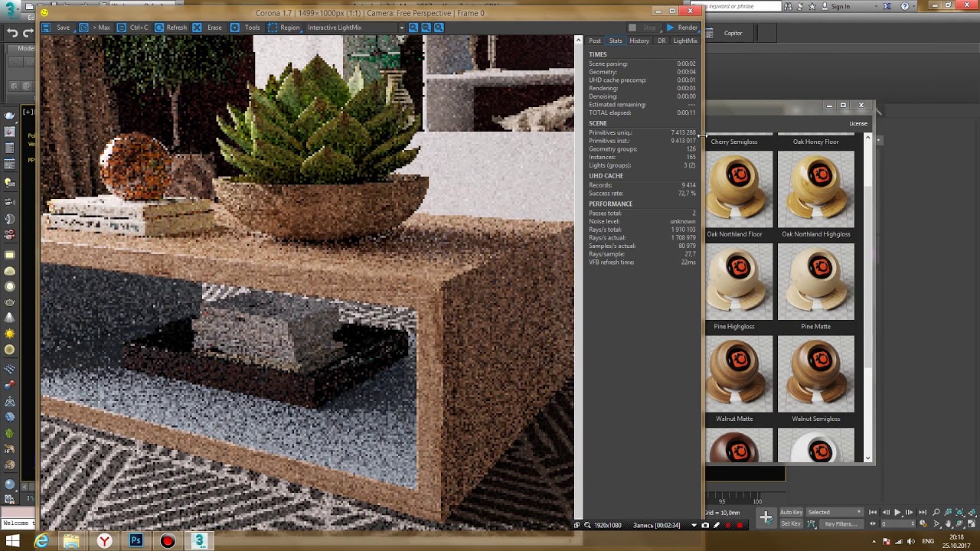This screenshot has height=551, width=980.
Task: Click the sun light icon in left toolbar
Action: 9,334
